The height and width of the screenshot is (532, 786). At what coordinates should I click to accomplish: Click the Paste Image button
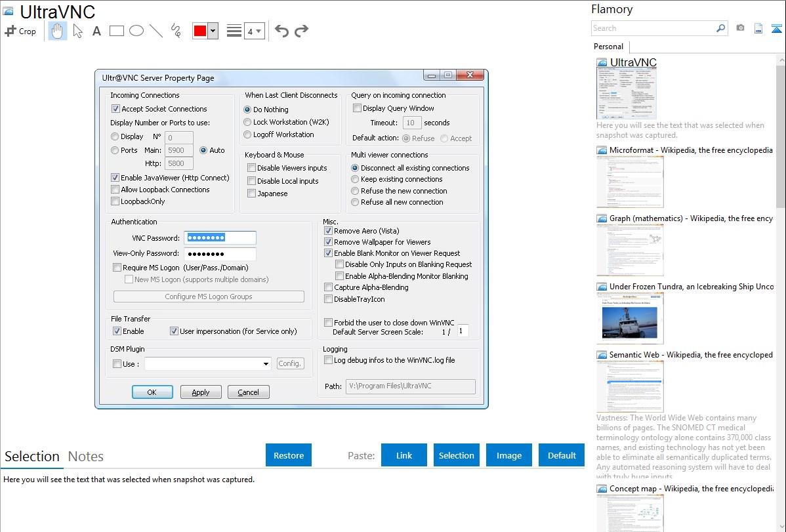(x=508, y=455)
